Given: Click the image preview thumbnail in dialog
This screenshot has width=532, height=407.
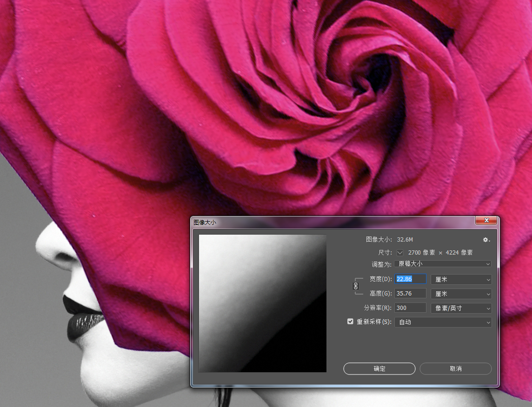Looking at the screenshot, I should pos(262,303).
